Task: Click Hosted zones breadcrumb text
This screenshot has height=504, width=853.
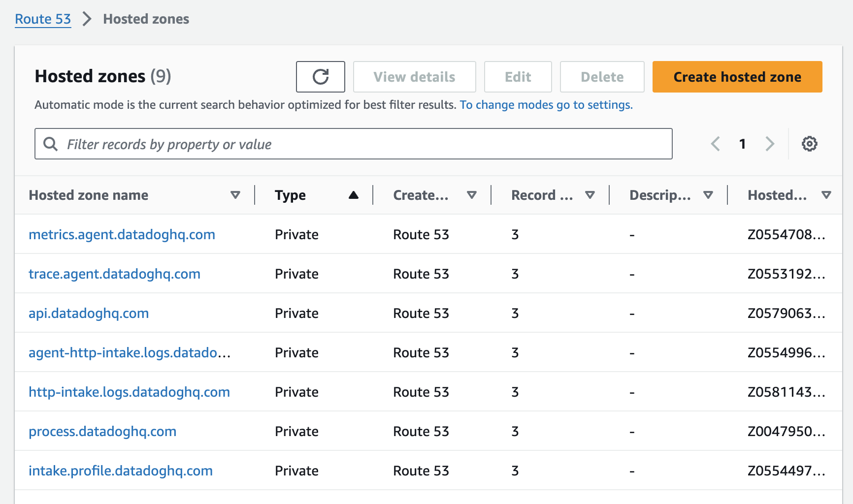Action: 146,19
